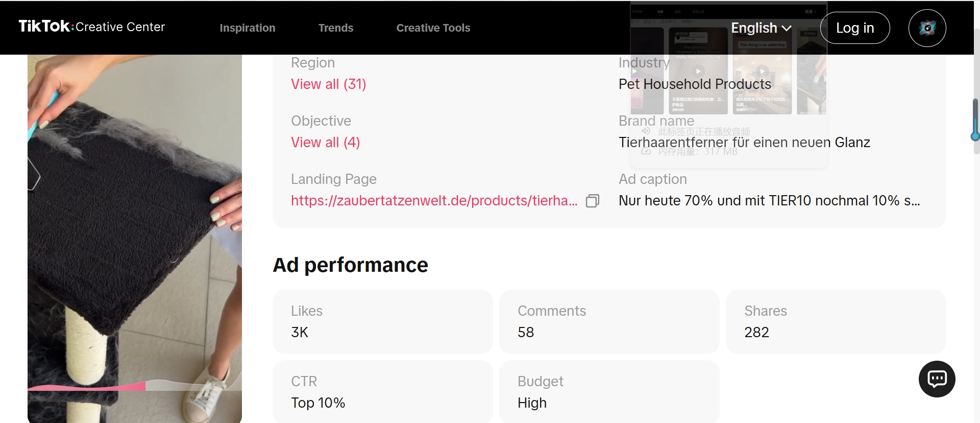Expand the English language dropdown
Image resolution: width=980 pixels, height=423 pixels.
point(761,28)
